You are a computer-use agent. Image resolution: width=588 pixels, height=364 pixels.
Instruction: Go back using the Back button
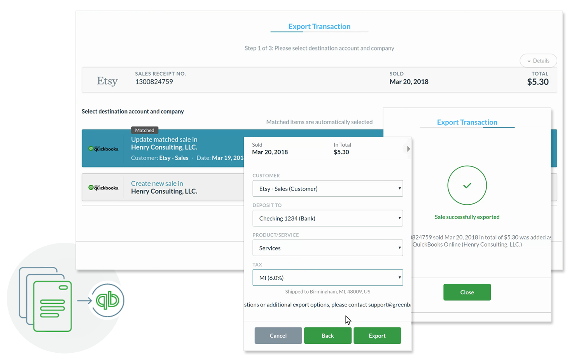point(327,336)
